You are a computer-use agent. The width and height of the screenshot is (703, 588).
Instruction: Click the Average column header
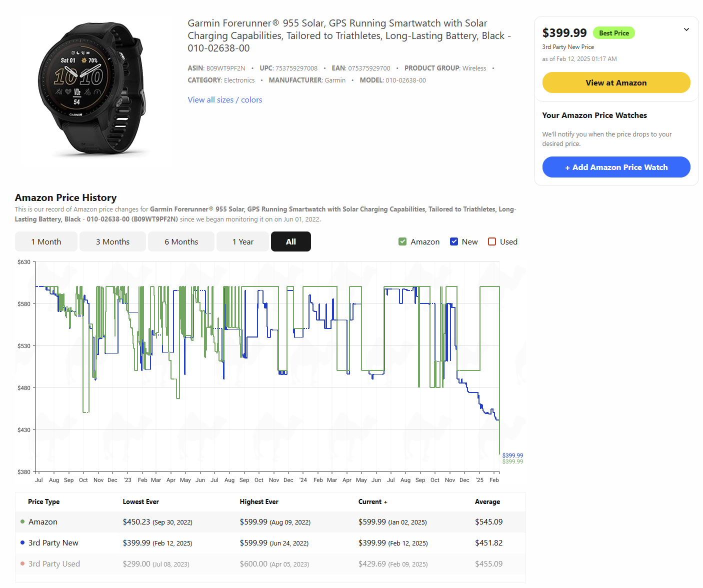(x=487, y=501)
